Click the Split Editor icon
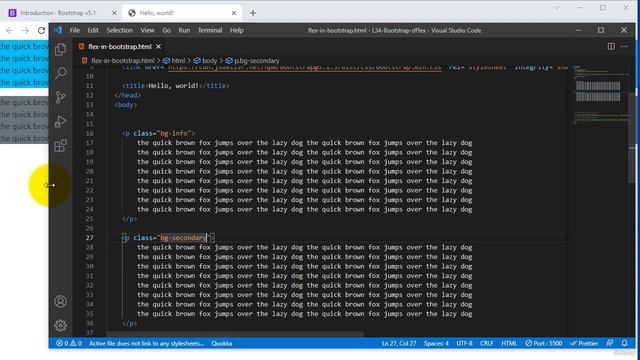Screen dimensions: 640x360 click(x=611, y=47)
